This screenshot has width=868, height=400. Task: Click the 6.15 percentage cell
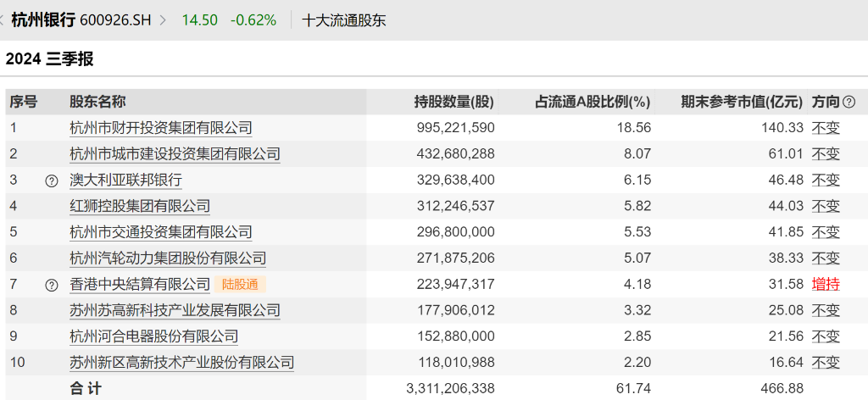coord(637,180)
